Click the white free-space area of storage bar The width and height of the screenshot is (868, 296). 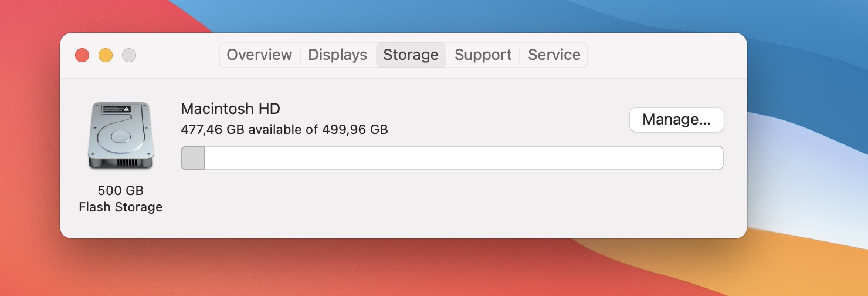(464, 158)
